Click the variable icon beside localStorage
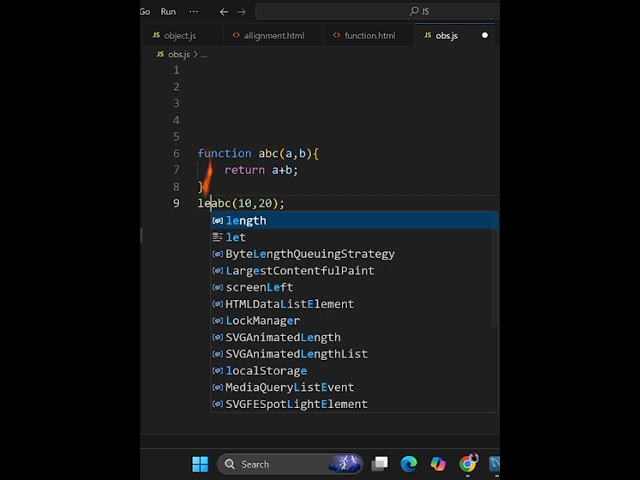This screenshot has width=640, height=480. (x=218, y=371)
